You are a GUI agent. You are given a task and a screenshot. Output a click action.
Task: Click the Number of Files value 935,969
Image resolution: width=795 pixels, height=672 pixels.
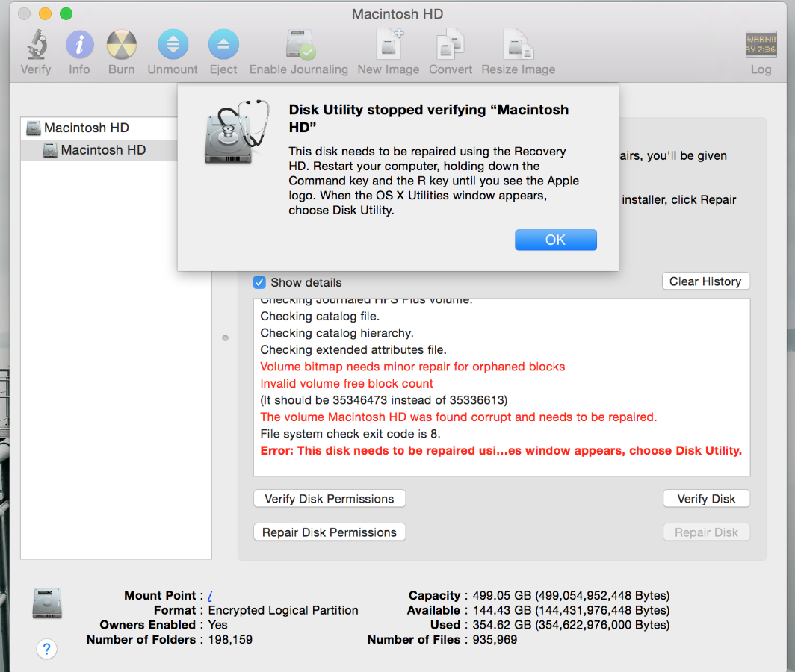pyautogui.click(x=495, y=640)
